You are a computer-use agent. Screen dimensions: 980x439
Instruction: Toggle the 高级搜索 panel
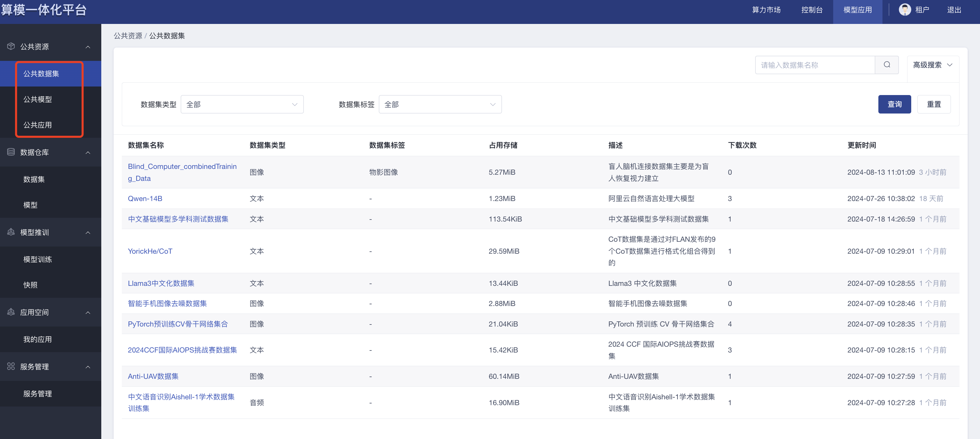(932, 65)
